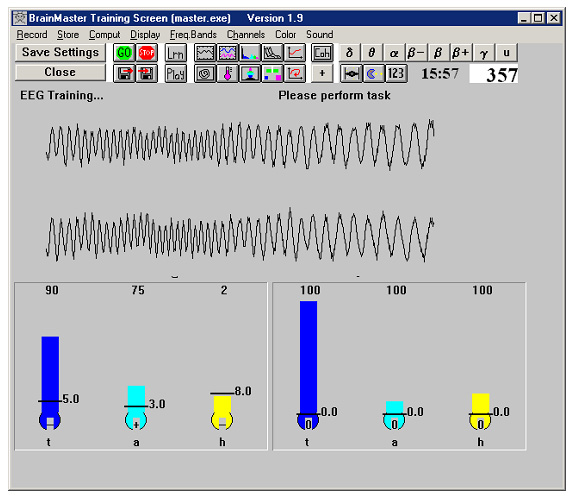The width and height of the screenshot is (575, 498).
Task: Toggle the gamma band button
Action: [484, 53]
